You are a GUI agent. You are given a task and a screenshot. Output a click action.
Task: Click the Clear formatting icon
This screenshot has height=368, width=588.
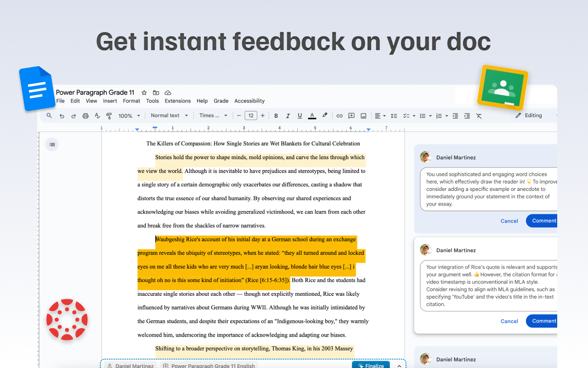point(479,115)
